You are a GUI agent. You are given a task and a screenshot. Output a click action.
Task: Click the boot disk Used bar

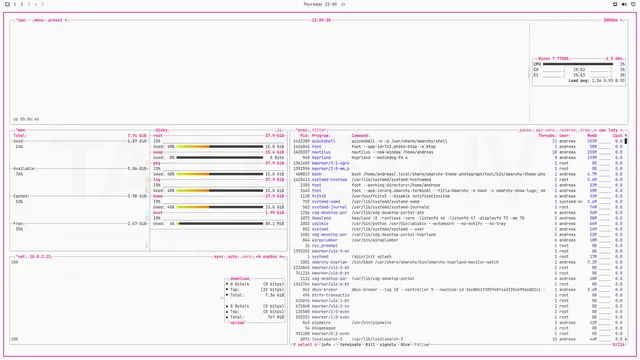[x=220, y=224]
